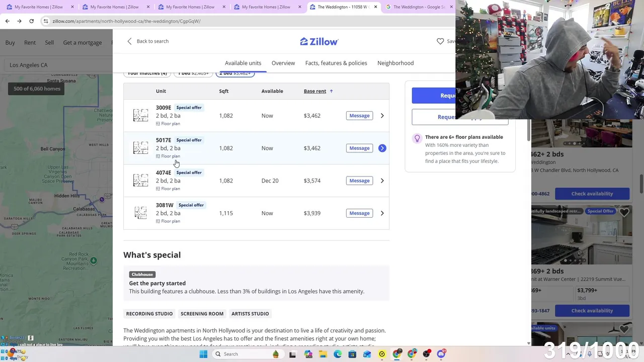Open File Explorer from taskbar
This screenshot has width=644, height=362.
[323, 354]
